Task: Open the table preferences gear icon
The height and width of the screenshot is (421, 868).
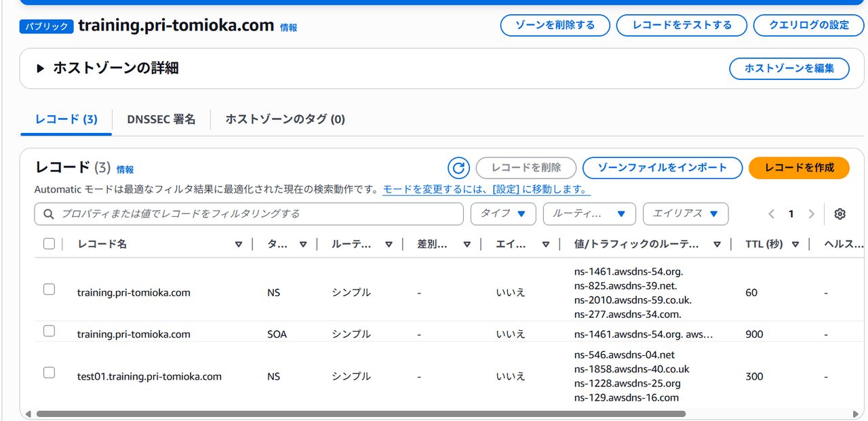Action: point(840,214)
